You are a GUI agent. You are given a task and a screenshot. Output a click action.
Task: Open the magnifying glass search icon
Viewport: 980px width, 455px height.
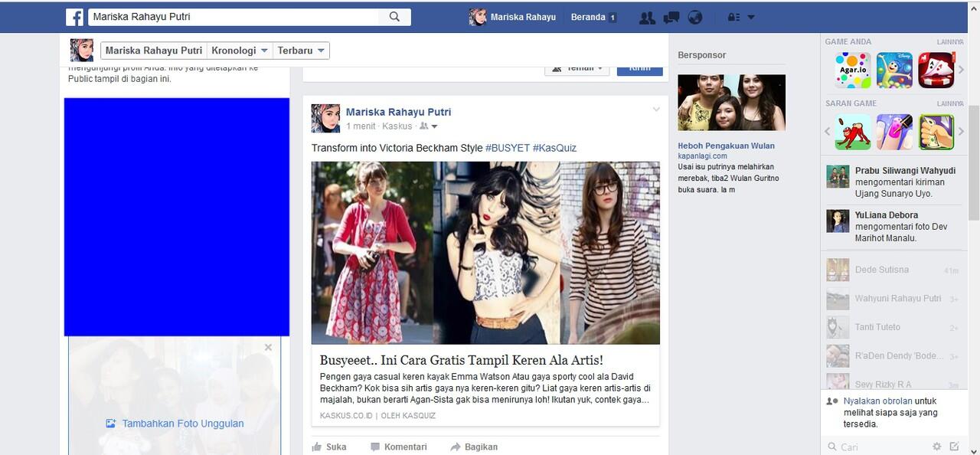394,16
